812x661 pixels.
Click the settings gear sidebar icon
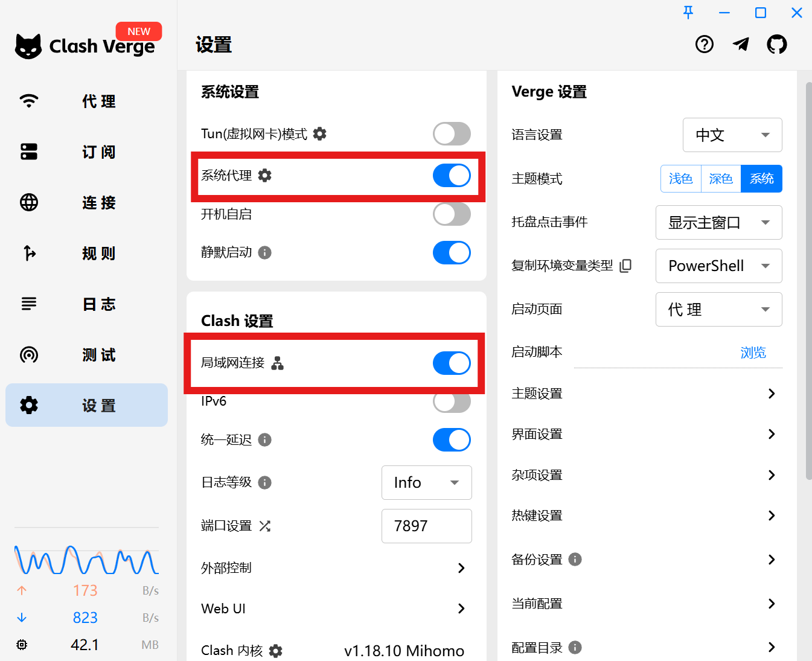(x=29, y=405)
